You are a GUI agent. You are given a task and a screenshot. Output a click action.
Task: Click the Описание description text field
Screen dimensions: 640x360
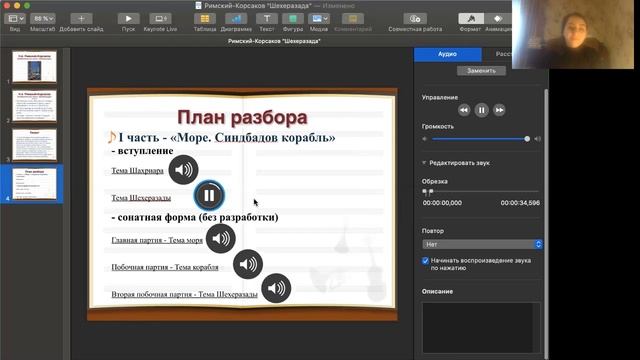tap(481, 328)
